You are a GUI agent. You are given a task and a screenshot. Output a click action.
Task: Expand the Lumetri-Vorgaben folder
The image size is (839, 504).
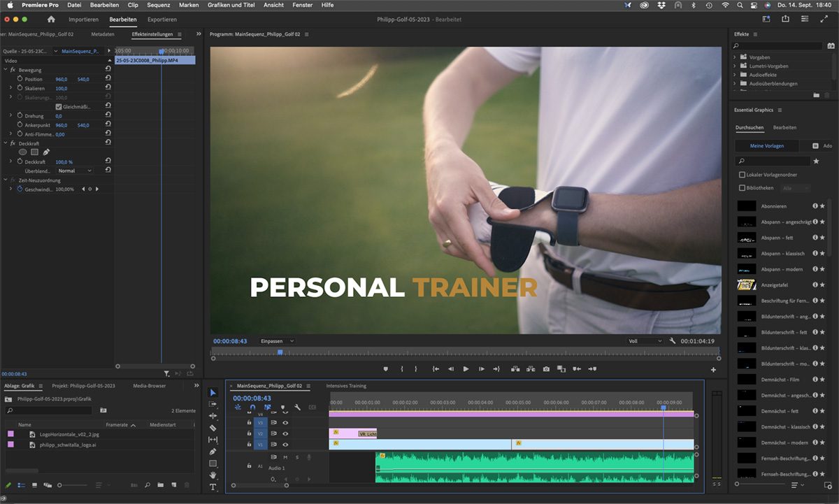pyautogui.click(x=735, y=66)
